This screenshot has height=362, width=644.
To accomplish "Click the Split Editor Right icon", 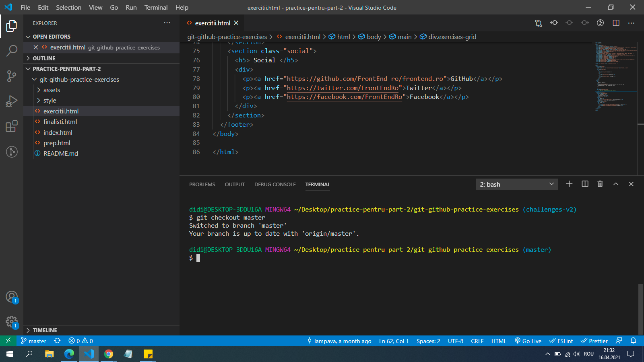I will coord(616,23).
